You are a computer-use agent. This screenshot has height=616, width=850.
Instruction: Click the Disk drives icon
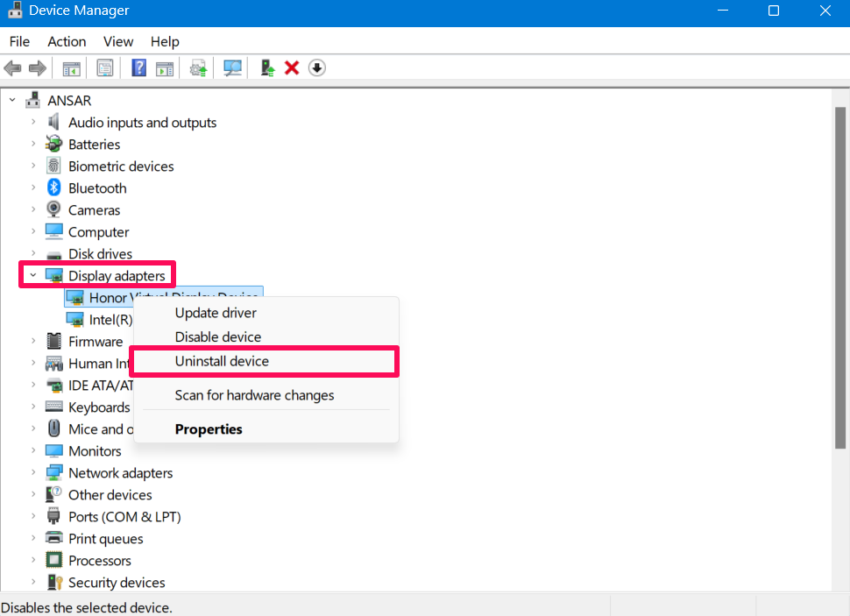pyautogui.click(x=53, y=254)
